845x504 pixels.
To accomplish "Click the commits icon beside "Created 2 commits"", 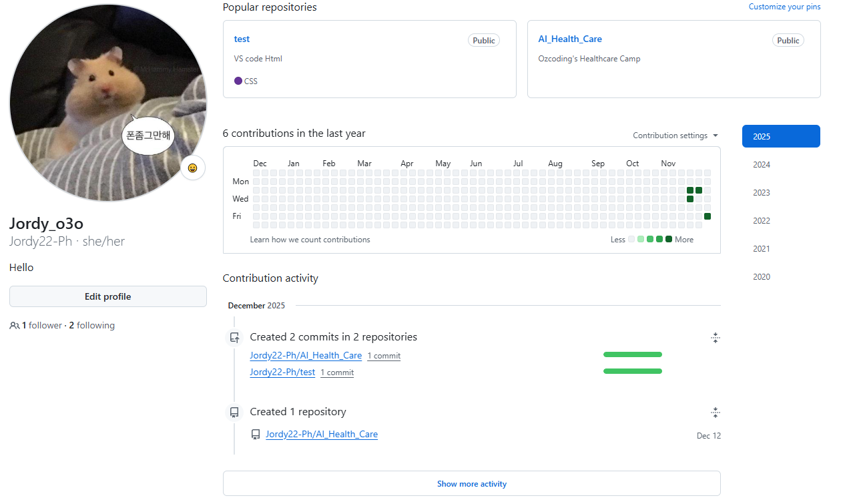I will point(234,337).
